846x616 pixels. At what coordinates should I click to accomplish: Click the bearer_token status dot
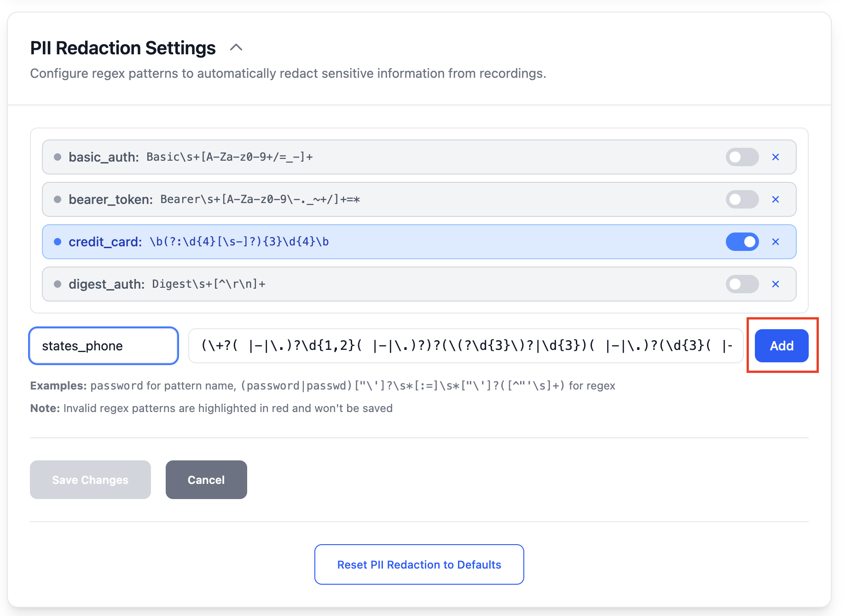point(58,199)
